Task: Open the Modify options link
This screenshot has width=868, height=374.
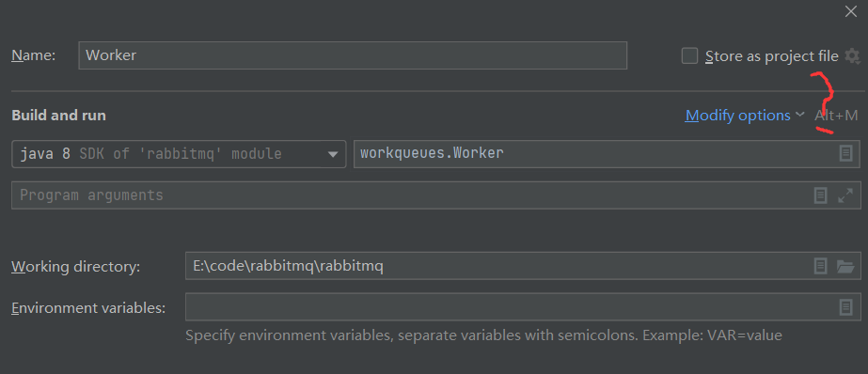Action: coord(737,115)
